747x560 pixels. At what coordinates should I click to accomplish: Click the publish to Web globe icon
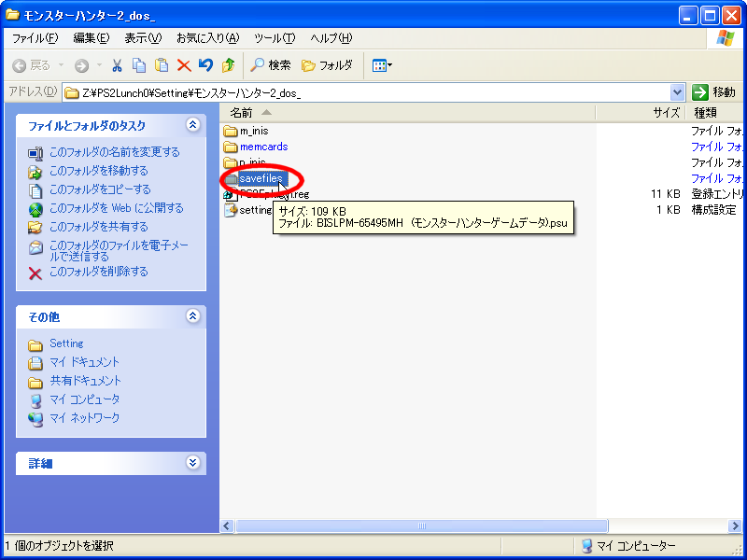(35, 209)
